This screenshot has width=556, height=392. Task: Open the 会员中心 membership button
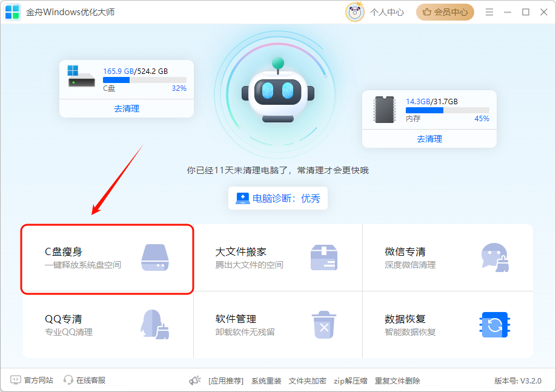coord(445,12)
